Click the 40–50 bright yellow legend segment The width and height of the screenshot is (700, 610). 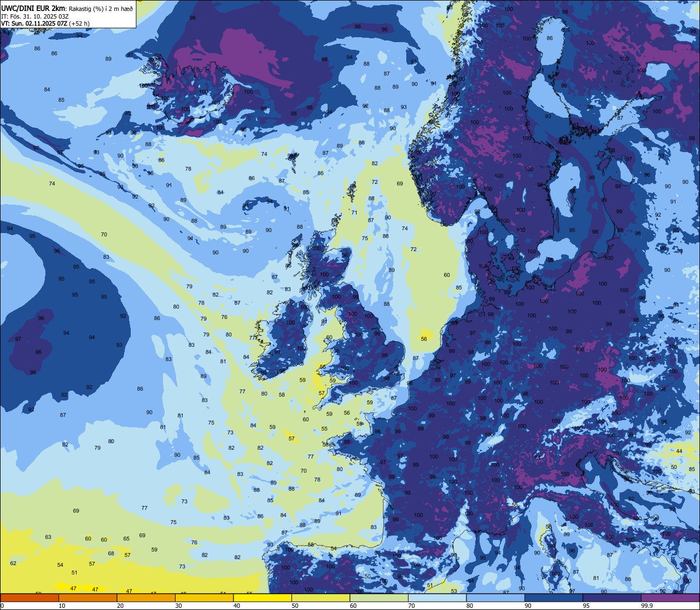pyautogui.click(x=262, y=597)
